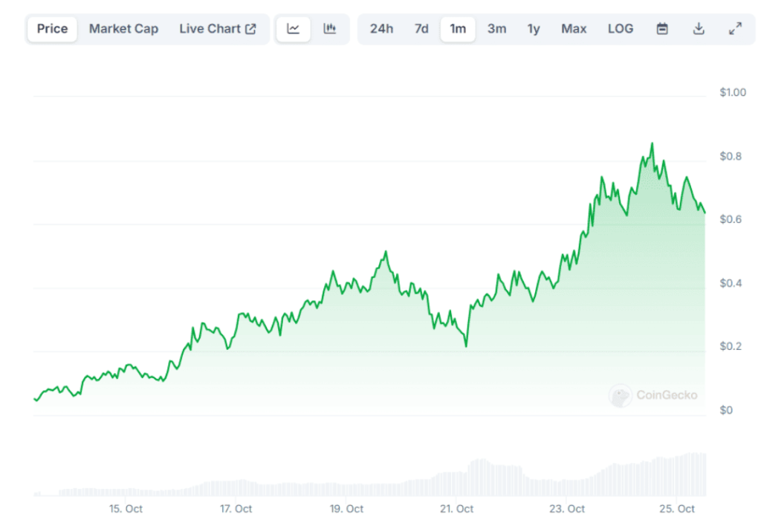Viewport: 761px width, 532px height.
Task: Select the Price tab
Action: tap(51, 29)
